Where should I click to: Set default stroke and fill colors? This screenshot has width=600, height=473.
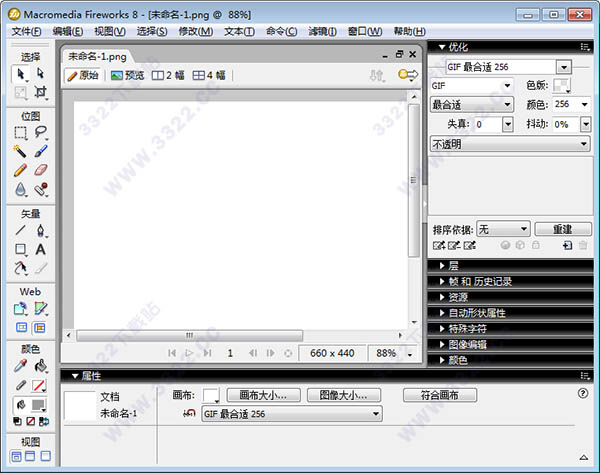[17, 421]
